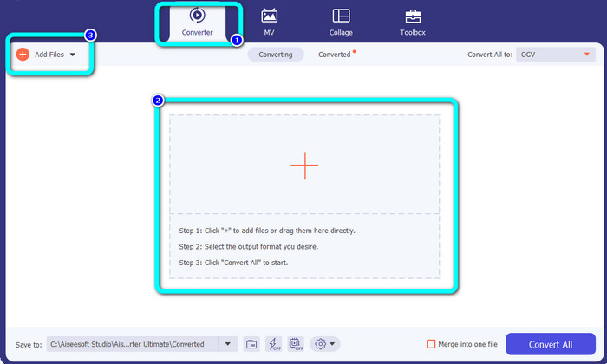Toggle the lightning high-speed conversion icon
This screenshot has width=607, height=364.
pos(273,344)
